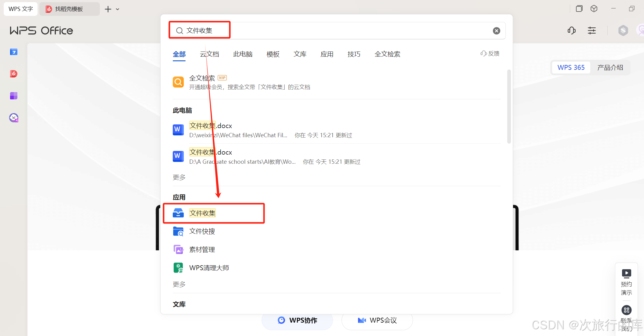644x336 pixels.
Task: Switch to the 模板 search tab
Action: (x=273, y=54)
